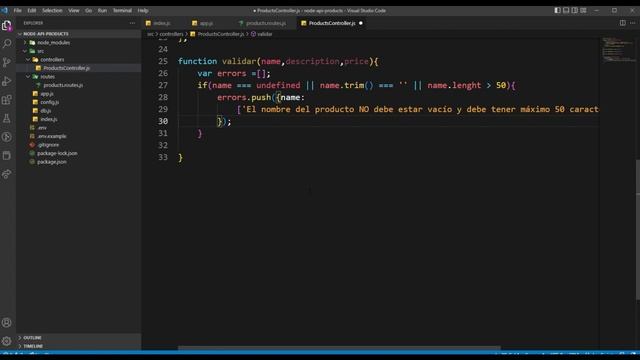
Task: Toggle primary sidebar layout icon in title bar
Action: tap(558, 10)
